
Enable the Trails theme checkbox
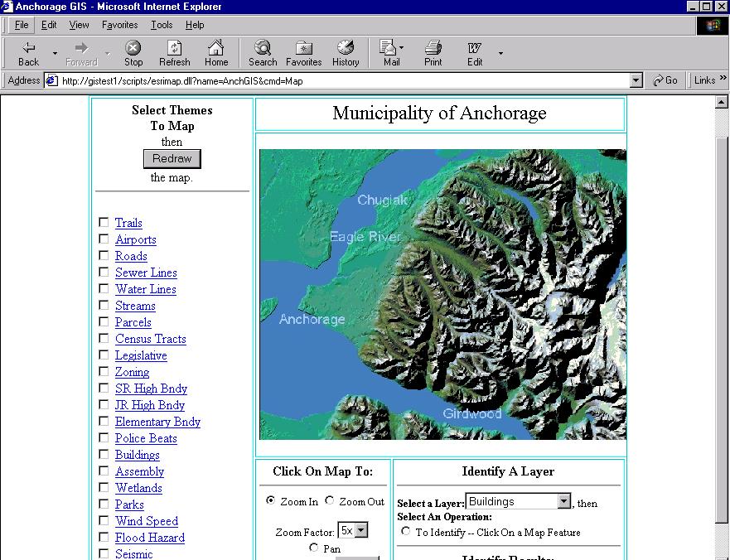point(104,222)
